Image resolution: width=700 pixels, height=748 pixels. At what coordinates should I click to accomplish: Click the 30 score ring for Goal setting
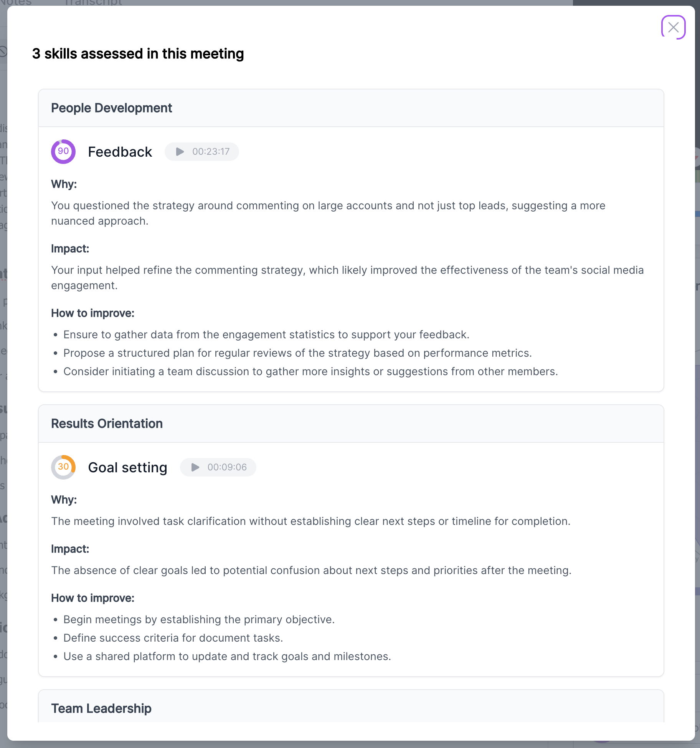(63, 467)
